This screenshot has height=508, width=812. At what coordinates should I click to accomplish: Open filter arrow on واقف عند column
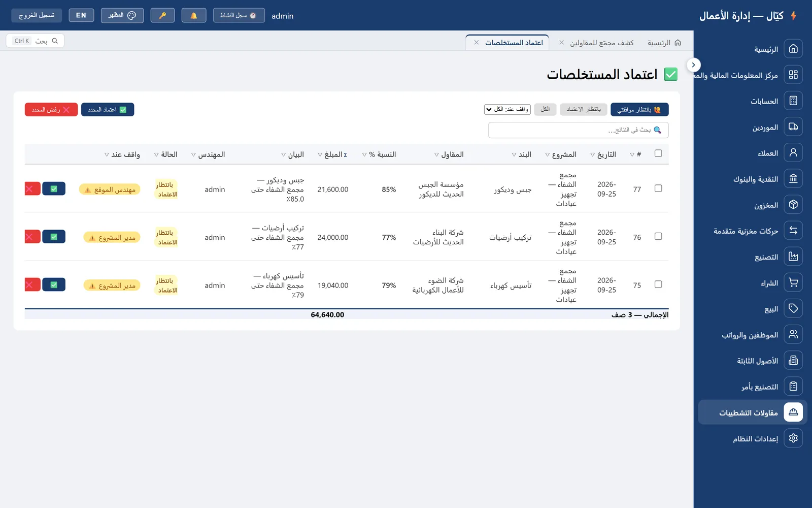coord(107,154)
